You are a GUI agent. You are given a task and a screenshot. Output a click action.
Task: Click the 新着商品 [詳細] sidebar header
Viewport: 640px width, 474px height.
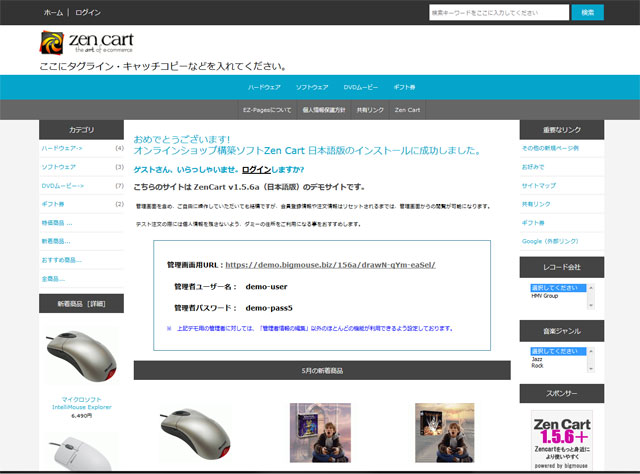81,303
